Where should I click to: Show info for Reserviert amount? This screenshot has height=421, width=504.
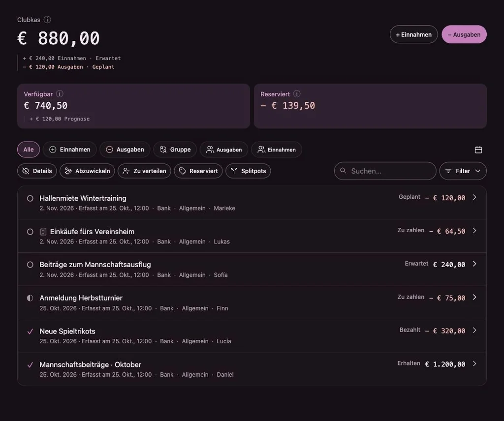(297, 94)
